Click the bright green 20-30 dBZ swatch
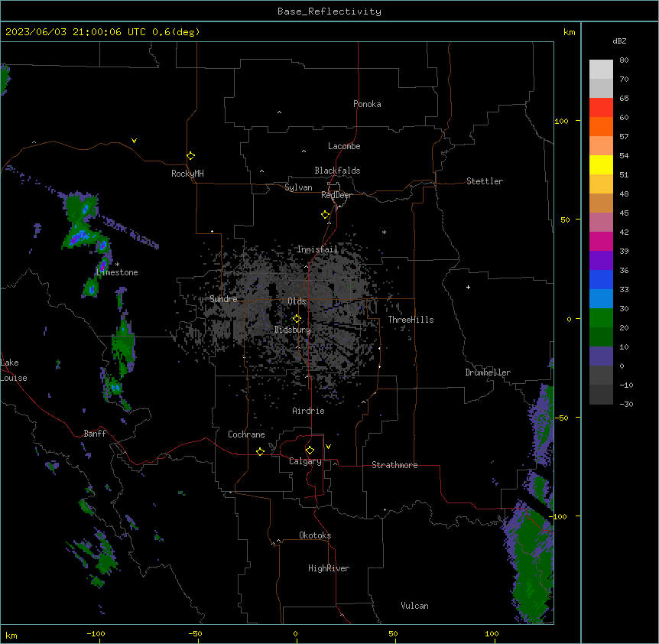This screenshot has width=659, height=644. tap(601, 318)
